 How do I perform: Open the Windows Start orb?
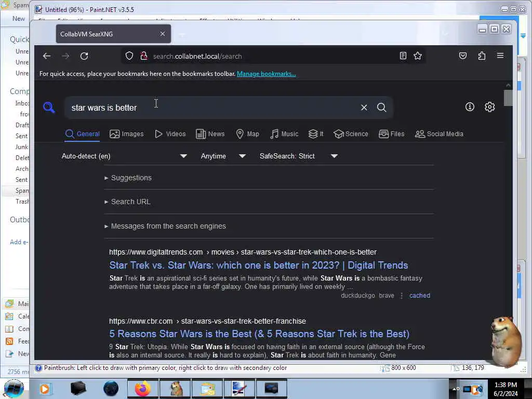[x=14, y=389]
